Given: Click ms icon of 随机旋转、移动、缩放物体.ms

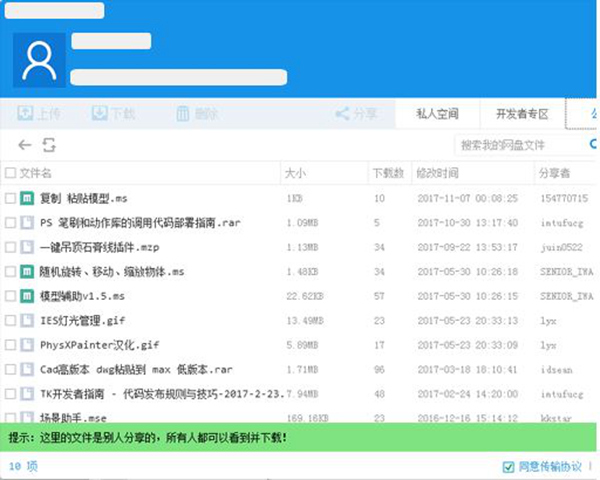Looking at the screenshot, I should point(27,272).
